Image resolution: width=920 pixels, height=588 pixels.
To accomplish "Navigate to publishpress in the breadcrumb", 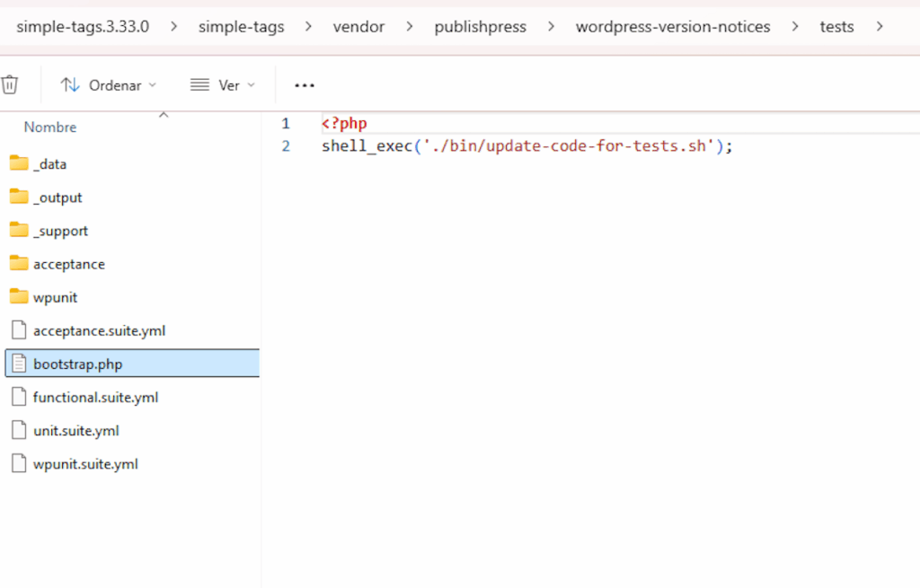I will pyautogui.click(x=480, y=27).
